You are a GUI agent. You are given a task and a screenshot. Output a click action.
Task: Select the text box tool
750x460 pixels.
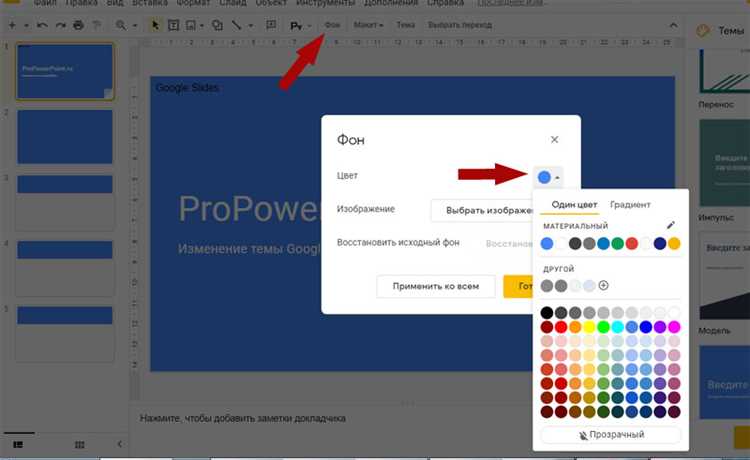pyautogui.click(x=173, y=25)
